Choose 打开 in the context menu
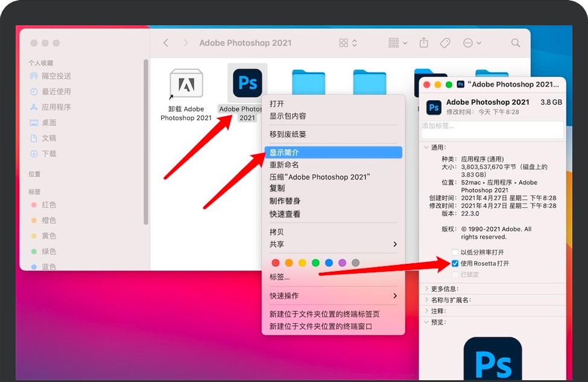The image size is (588, 382). 333,104
